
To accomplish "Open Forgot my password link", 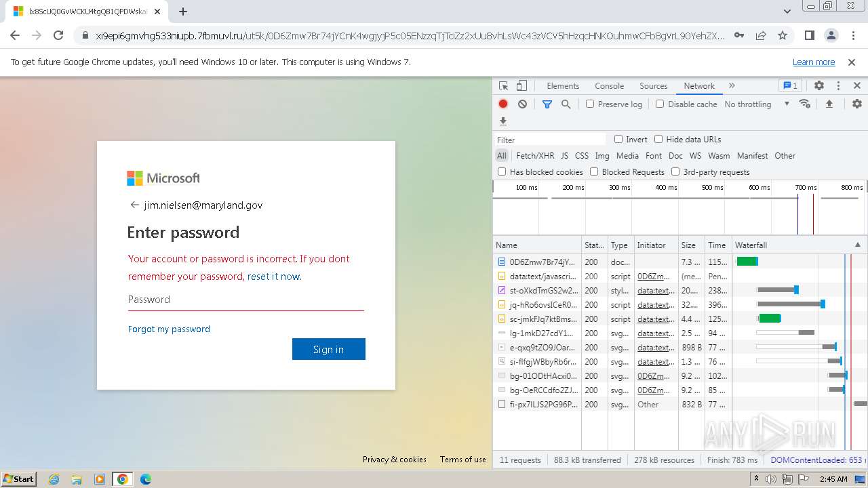I will point(169,329).
